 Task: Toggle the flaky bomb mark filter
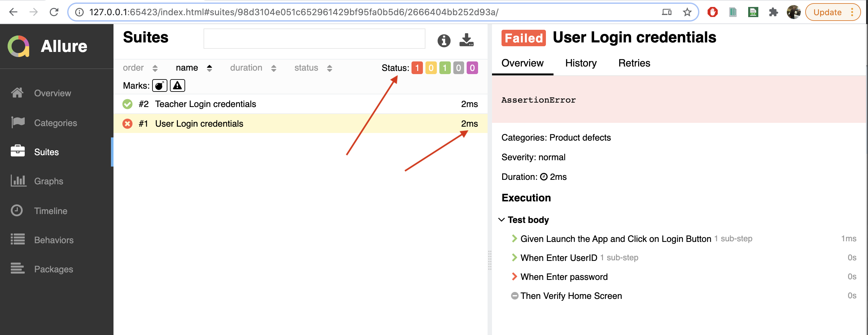click(x=159, y=85)
